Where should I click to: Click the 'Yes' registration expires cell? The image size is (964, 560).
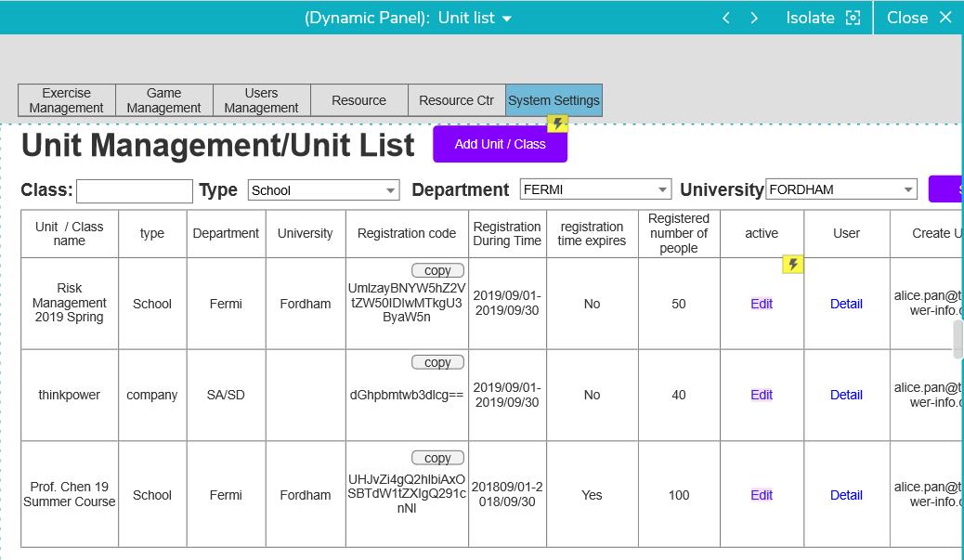point(592,494)
